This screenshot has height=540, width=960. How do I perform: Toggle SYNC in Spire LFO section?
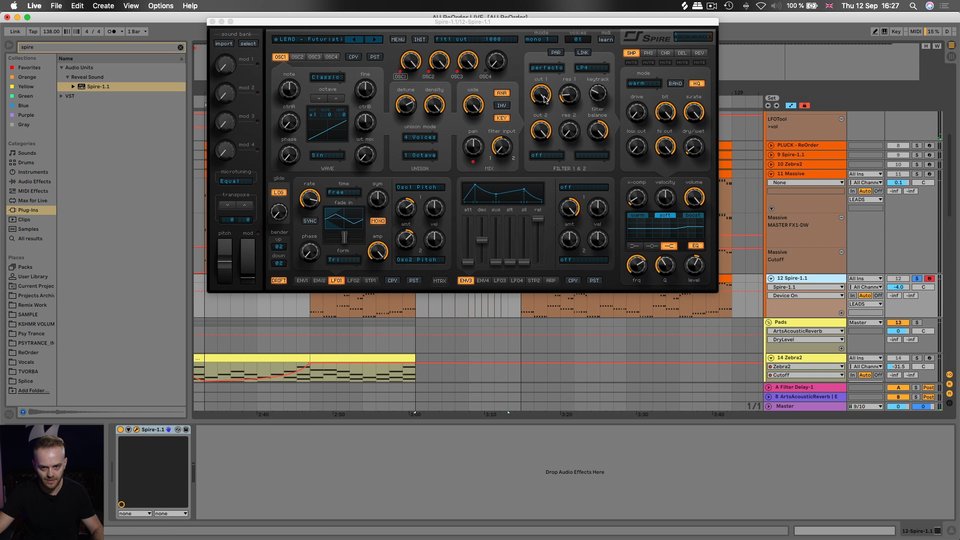point(309,220)
